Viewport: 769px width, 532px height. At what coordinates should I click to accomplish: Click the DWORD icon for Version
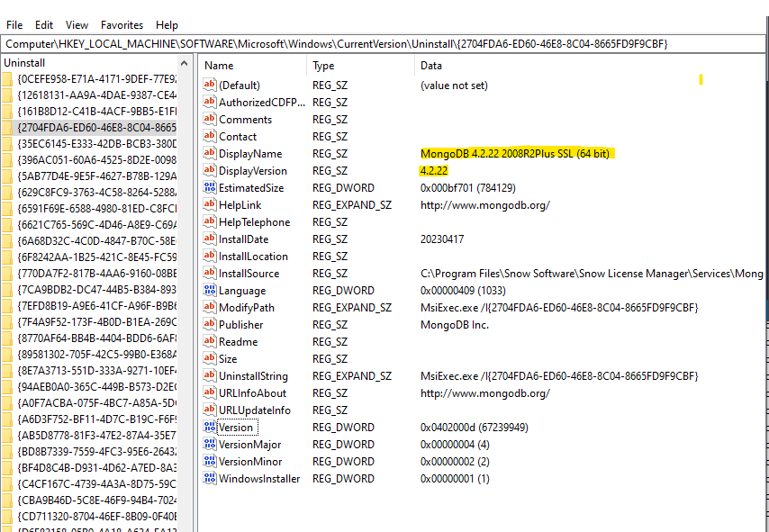click(210, 427)
